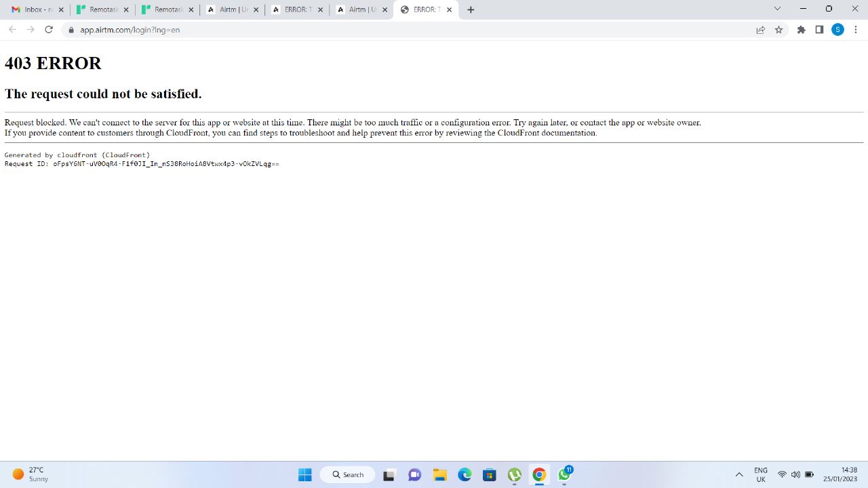
Task: Reload the 403 error page
Action: click(49, 30)
